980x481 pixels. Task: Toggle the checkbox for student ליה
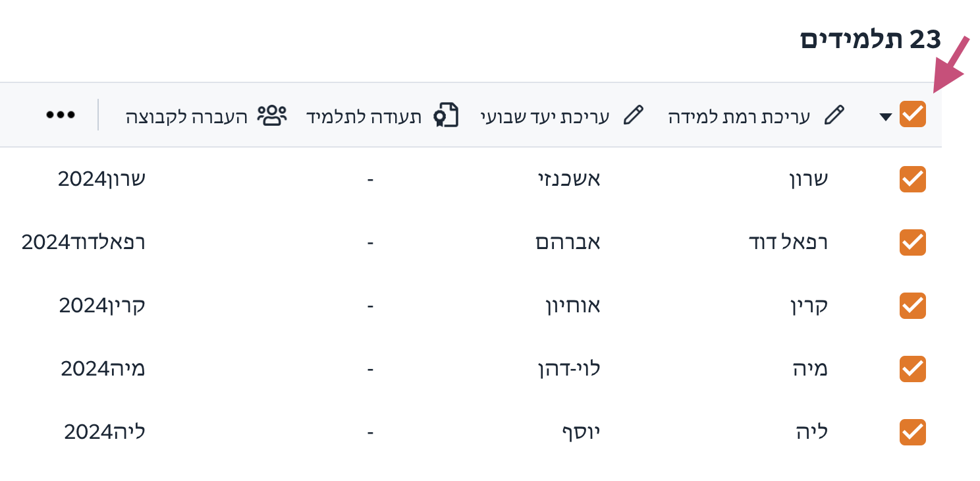click(913, 432)
